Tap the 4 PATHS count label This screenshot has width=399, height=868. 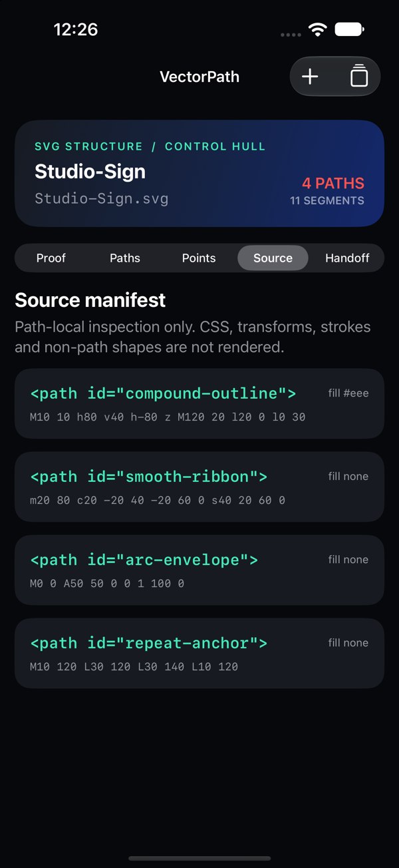coord(333,183)
